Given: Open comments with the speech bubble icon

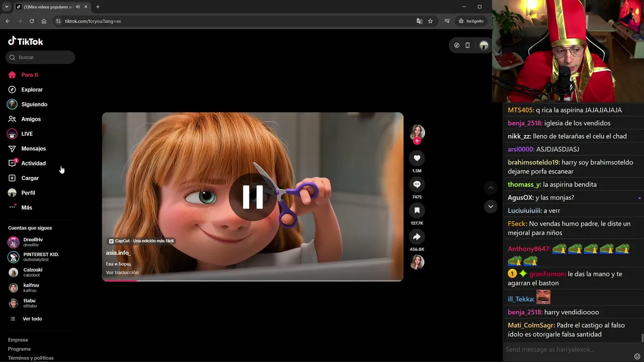Looking at the screenshot, I should (417, 184).
